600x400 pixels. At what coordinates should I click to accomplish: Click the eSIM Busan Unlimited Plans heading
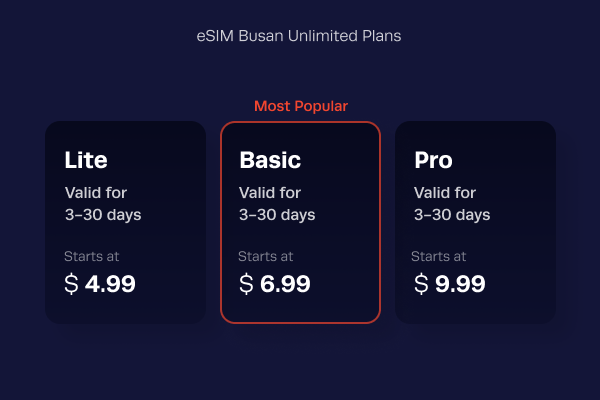pos(300,36)
